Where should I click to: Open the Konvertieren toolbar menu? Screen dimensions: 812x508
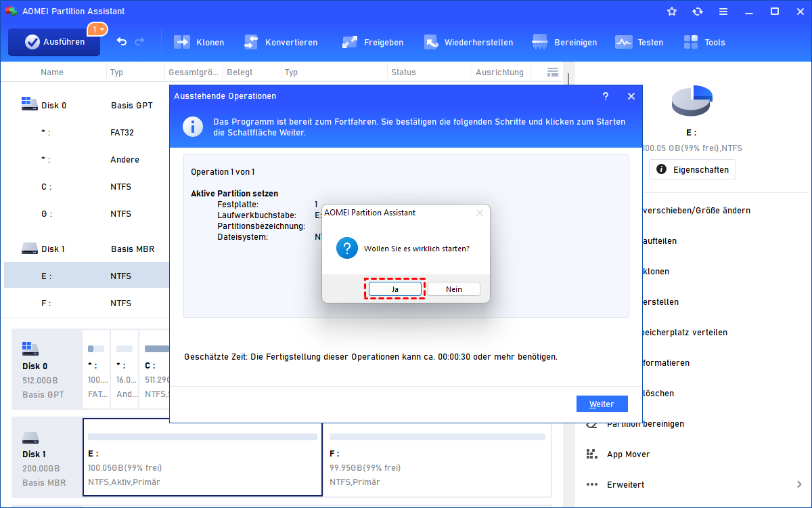click(280, 42)
